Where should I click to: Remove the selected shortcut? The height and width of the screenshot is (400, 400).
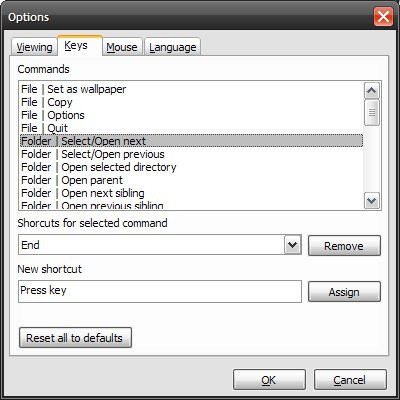click(344, 246)
